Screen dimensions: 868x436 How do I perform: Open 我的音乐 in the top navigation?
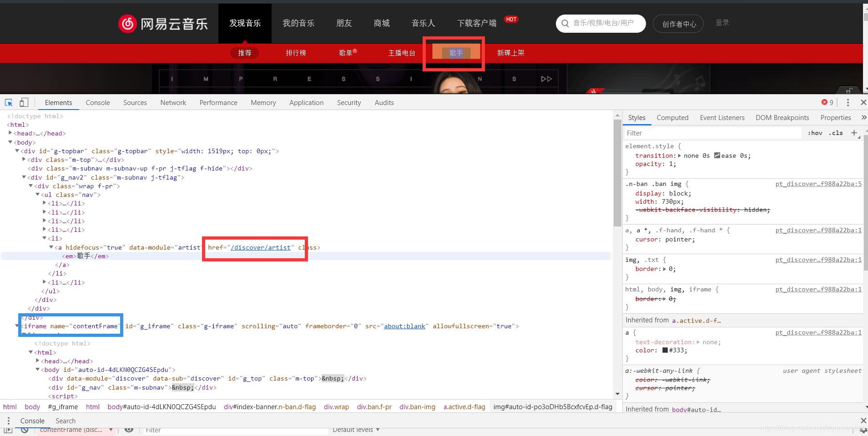coord(298,23)
